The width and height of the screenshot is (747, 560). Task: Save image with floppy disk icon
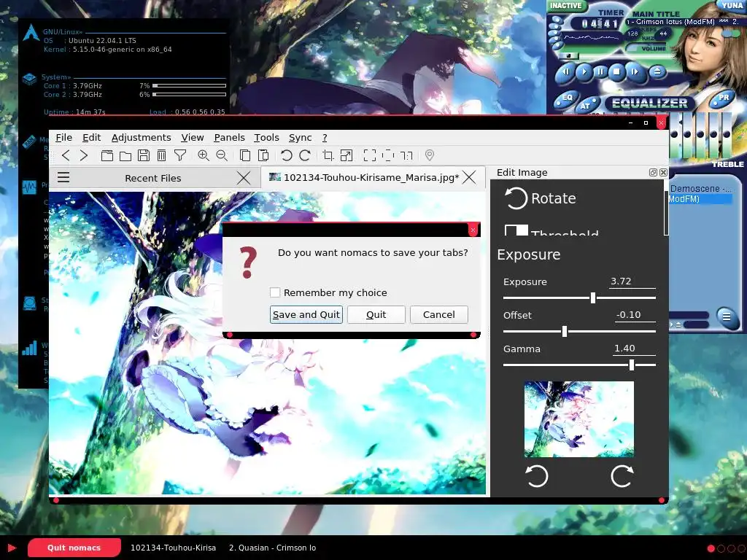click(144, 155)
